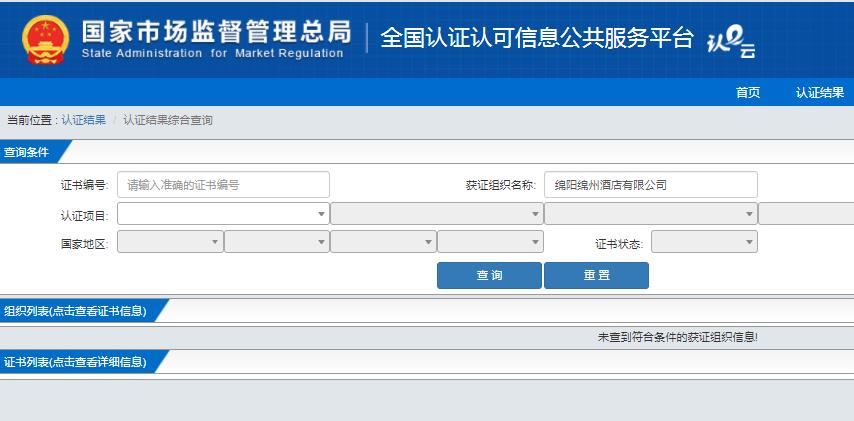
Task: Focus the 证书编号 input field
Action: click(x=223, y=185)
